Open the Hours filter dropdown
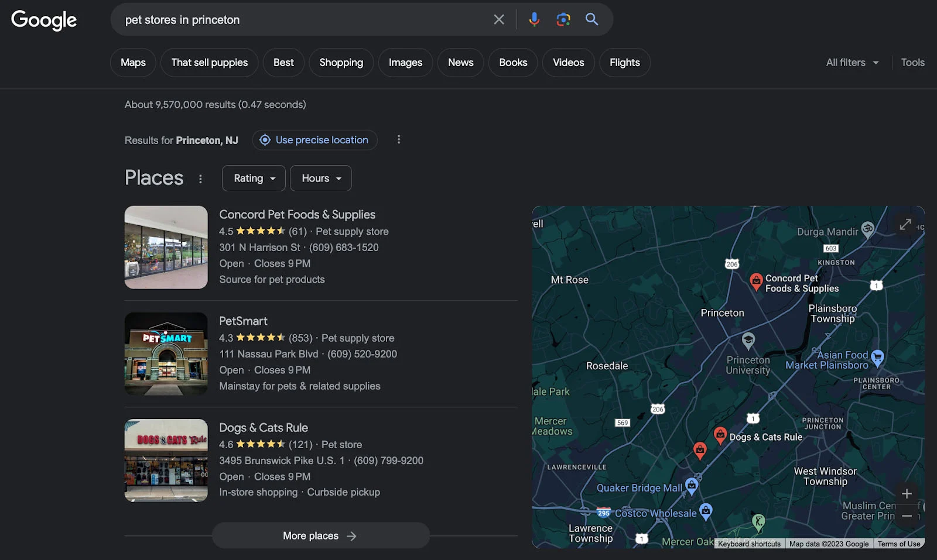Screen dimensions: 937x560 pyautogui.click(x=320, y=178)
